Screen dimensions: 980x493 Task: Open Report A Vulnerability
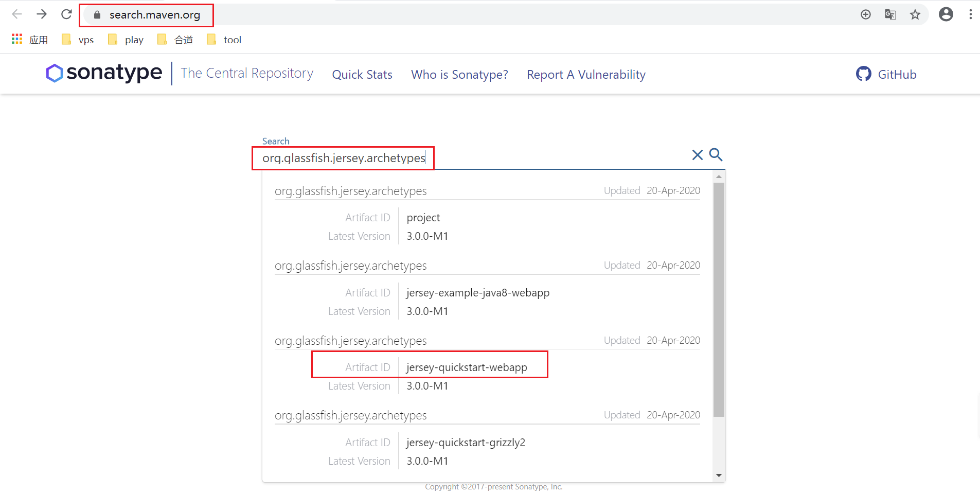pos(586,75)
